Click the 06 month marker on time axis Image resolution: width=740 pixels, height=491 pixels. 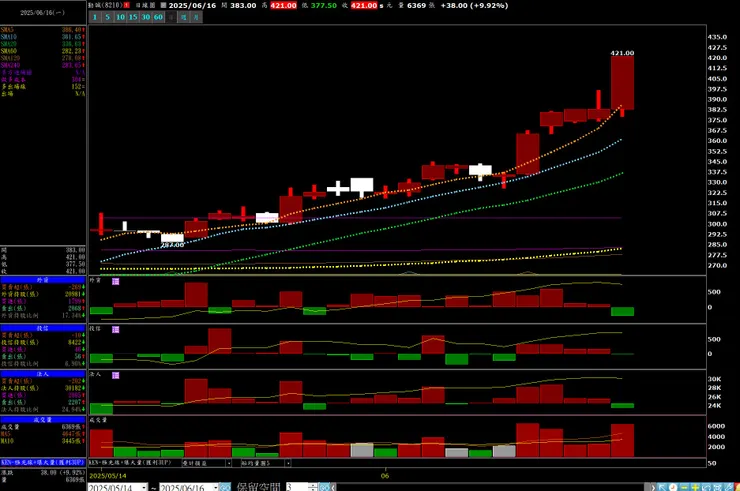(385, 475)
